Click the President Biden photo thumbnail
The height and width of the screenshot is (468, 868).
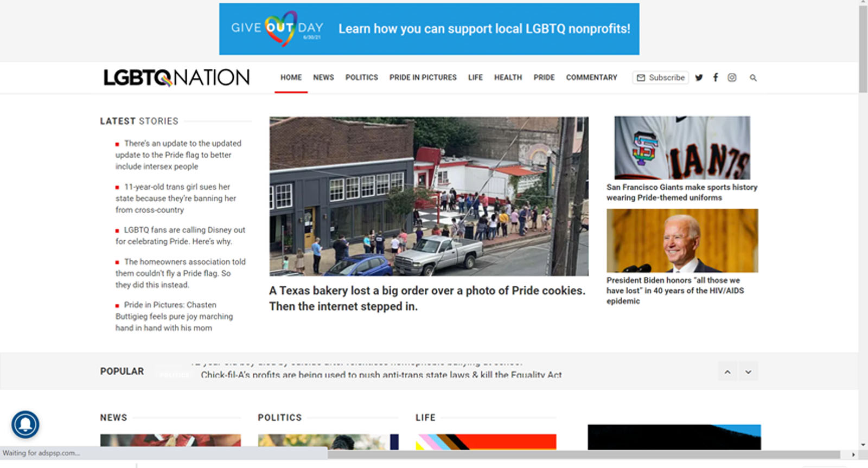(x=682, y=240)
